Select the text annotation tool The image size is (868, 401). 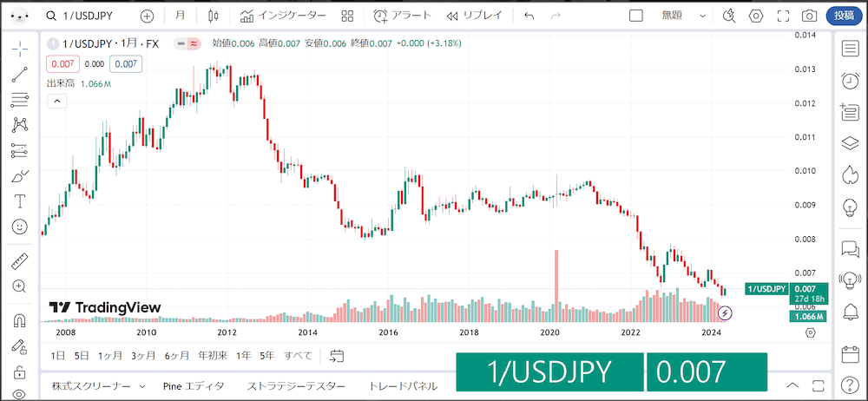[x=20, y=201]
